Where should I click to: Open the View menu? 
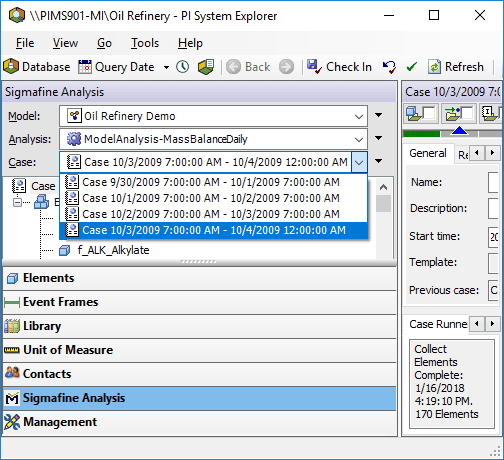(65, 43)
